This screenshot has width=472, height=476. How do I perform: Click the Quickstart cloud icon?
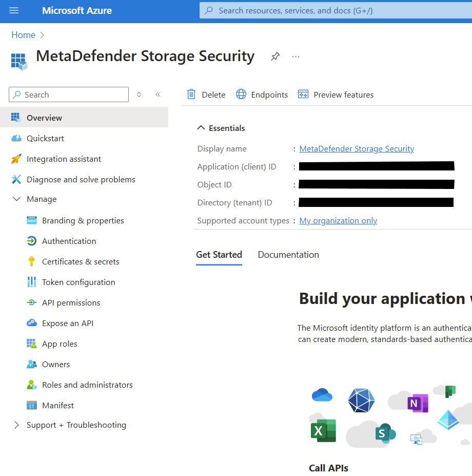point(16,139)
